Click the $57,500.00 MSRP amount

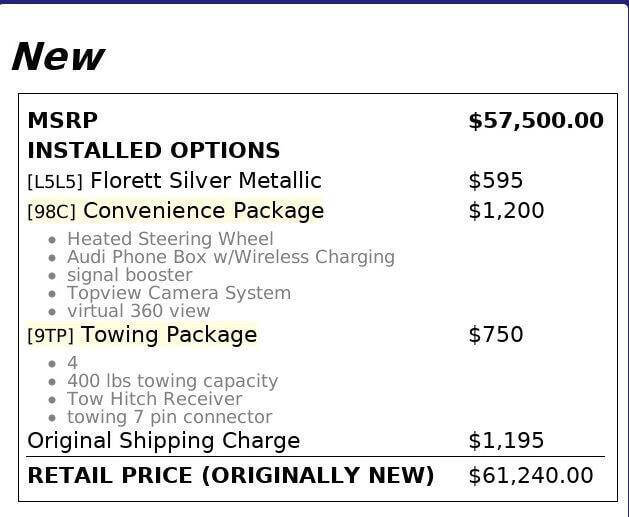pos(535,121)
